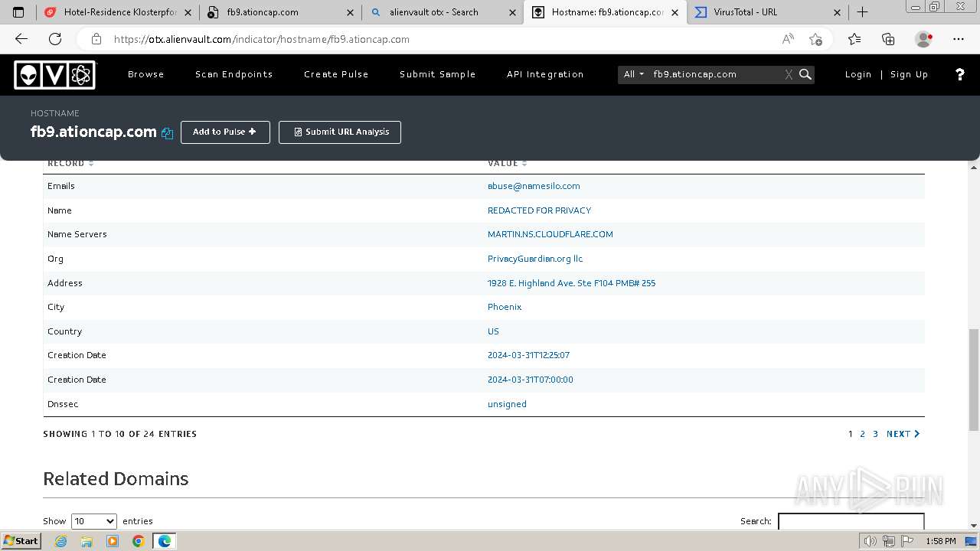
Task: Copy the hostname fb9.ationcap.com icon
Action: (167, 132)
